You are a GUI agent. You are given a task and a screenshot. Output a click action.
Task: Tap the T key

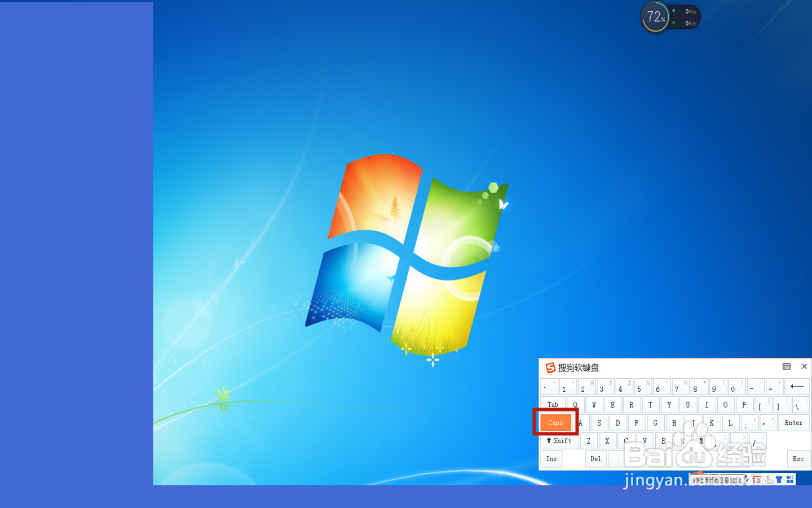pyautogui.click(x=650, y=405)
